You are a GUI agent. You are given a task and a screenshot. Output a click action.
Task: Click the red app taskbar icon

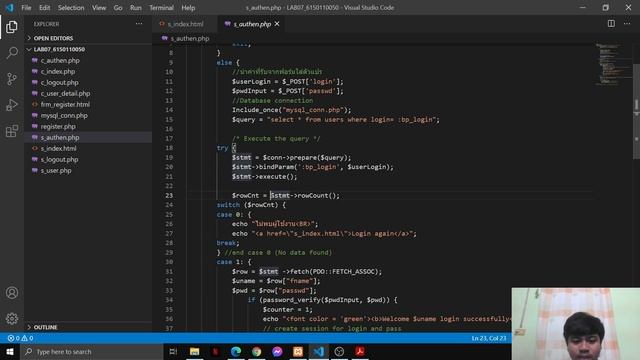pyautogui.click(x=216, y=351)
